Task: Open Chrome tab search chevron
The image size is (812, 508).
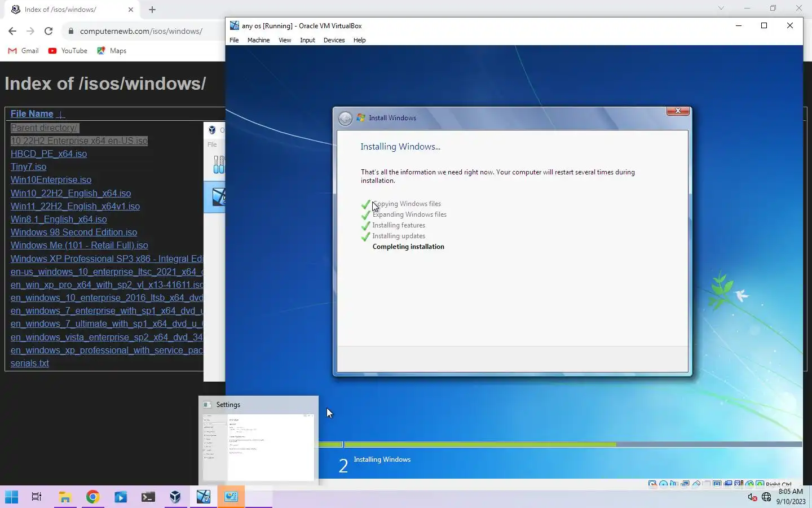Action: click(x=721, y=8)
